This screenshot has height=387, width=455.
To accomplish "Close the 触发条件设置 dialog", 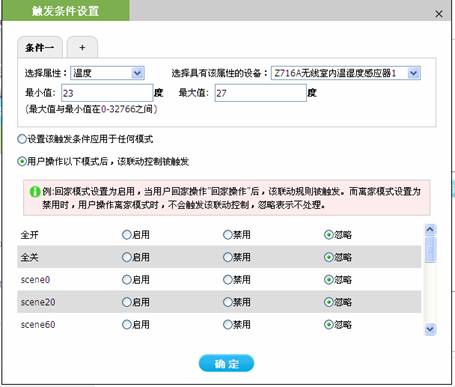I will pyautogui.click(x=439, y=14).
